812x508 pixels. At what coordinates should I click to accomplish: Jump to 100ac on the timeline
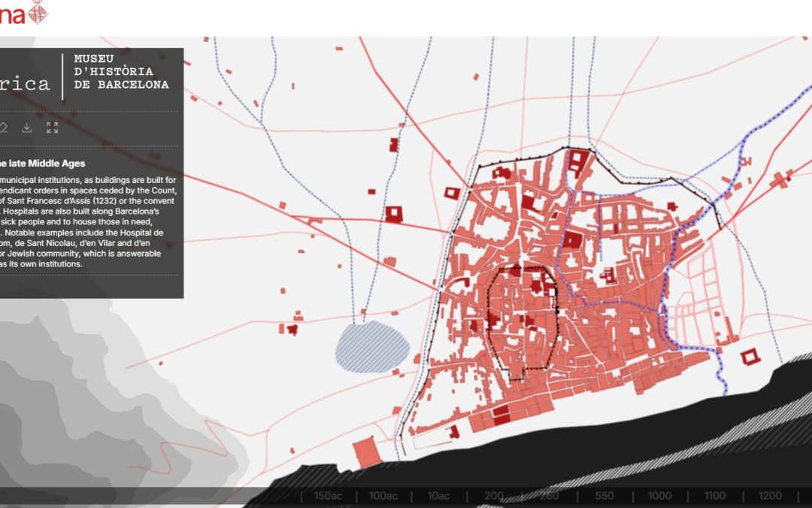[x=383, y=496]
